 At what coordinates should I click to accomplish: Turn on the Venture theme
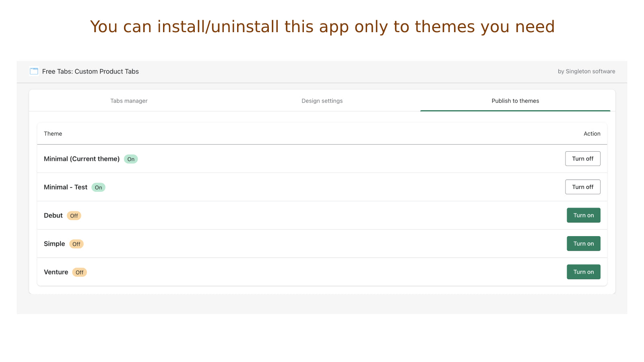click(x=584, y=271)
